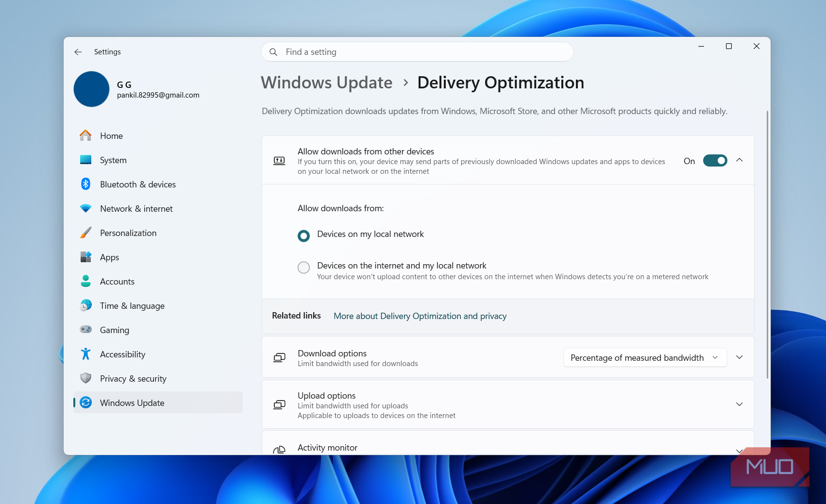Click the Accounts person icon
This screenshot has width=826, height=504.
tap(85, 281)
